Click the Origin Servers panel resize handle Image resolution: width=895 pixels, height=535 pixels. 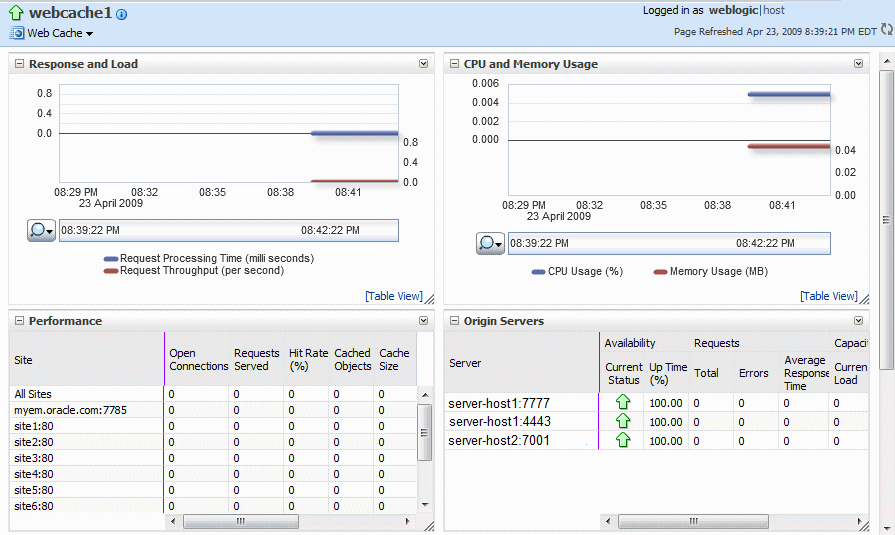[864, 525]
